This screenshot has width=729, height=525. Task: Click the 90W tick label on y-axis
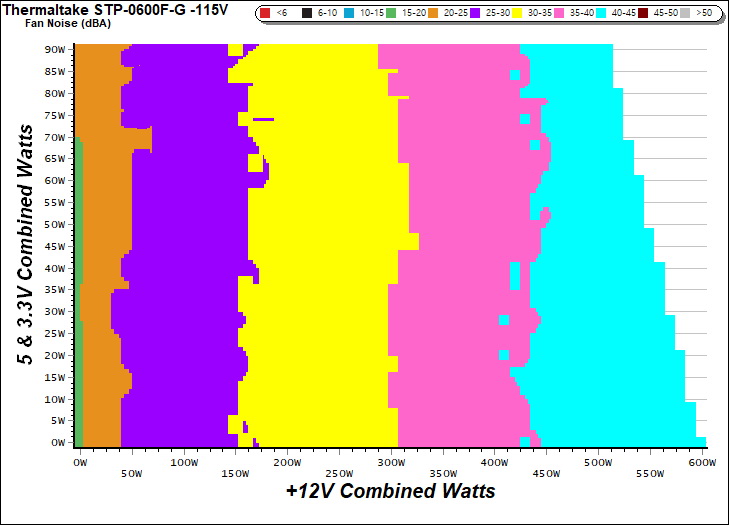(x=55, y=49)
